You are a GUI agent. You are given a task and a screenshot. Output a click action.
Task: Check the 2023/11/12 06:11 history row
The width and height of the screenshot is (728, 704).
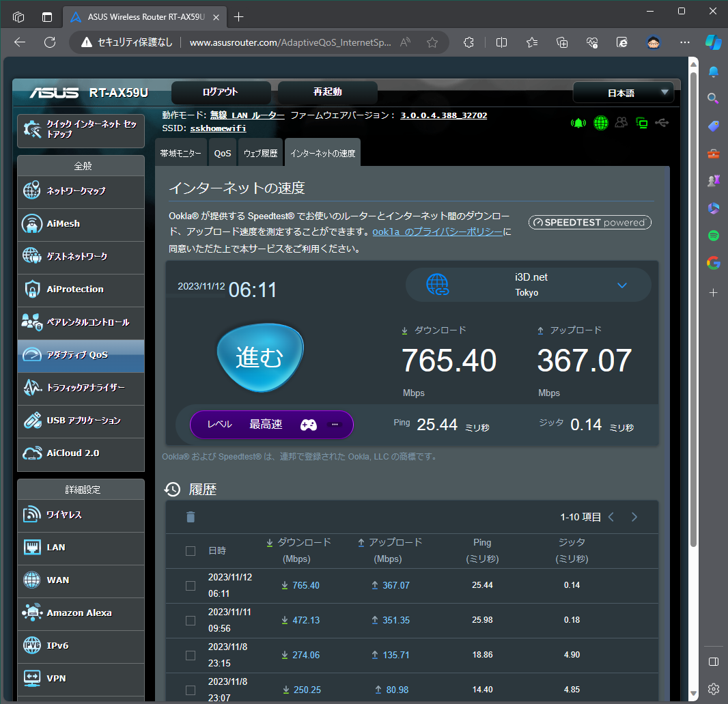coord(191,586)
